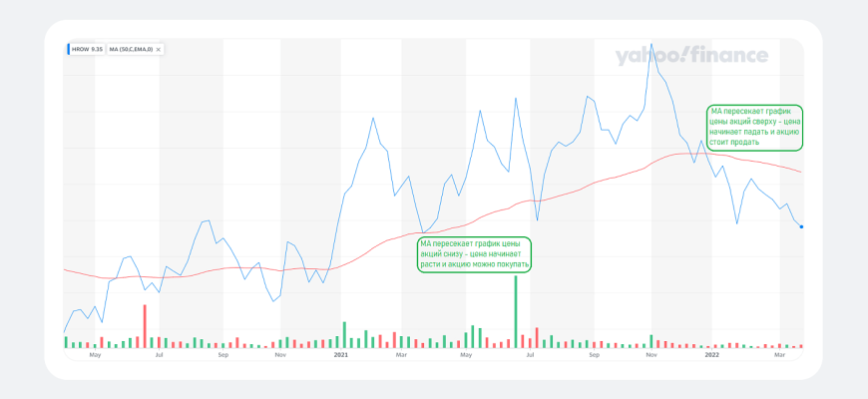Click the tallest green volume bar
The image size is (868, 399).
click(516, 309)
